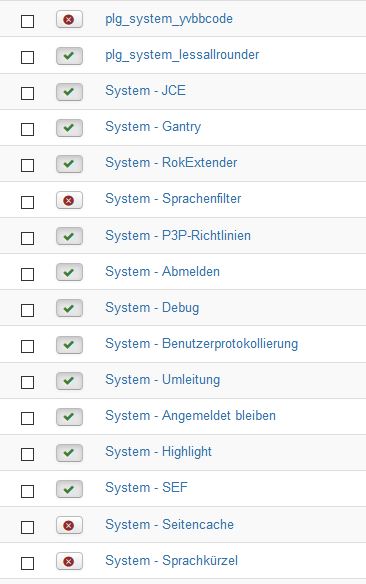Toggle status icon for System - Sprachenfilter
This screenshot has width=366, height=584.
(69, 200)
